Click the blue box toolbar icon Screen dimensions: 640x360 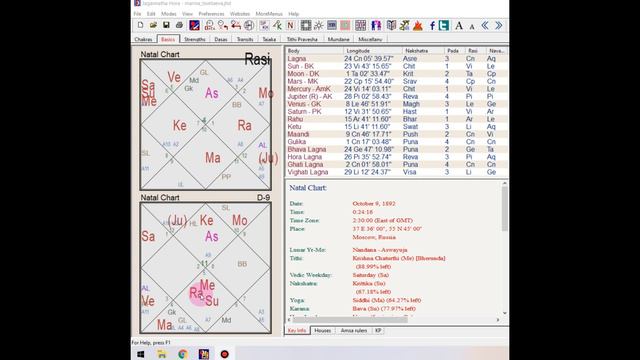332,25
